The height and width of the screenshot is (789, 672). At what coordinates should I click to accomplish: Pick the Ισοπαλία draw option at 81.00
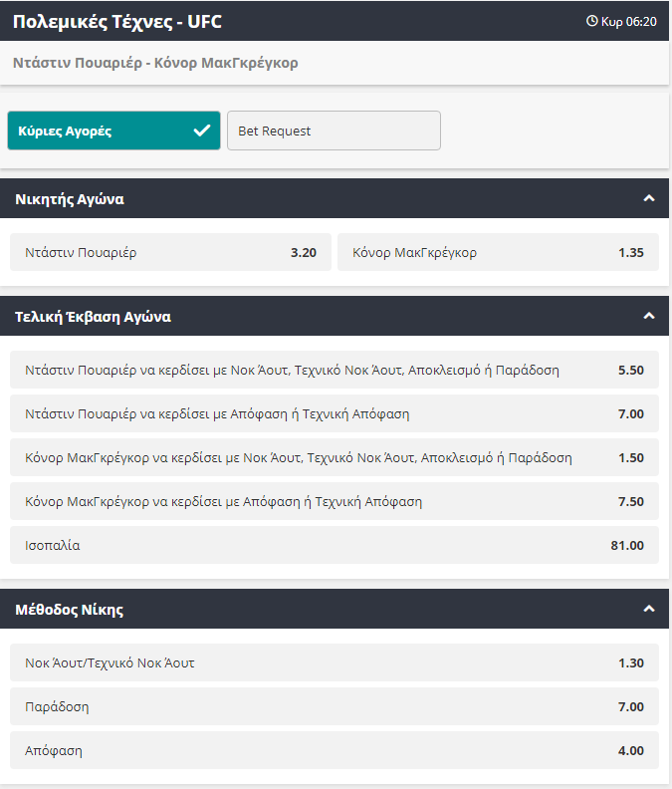(x=334, y=545)
